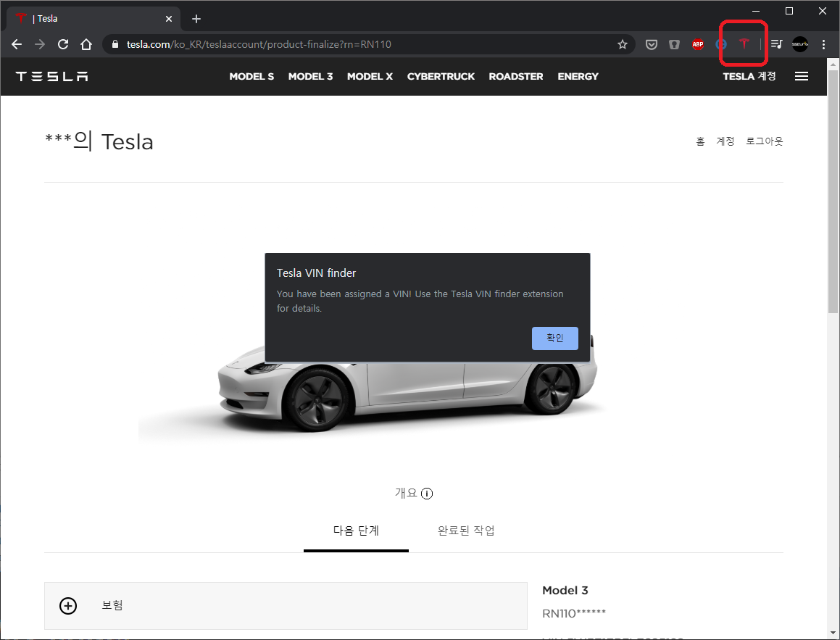Maximize the browser window
This screenshot has width=840, height=640.
point(789,11)
